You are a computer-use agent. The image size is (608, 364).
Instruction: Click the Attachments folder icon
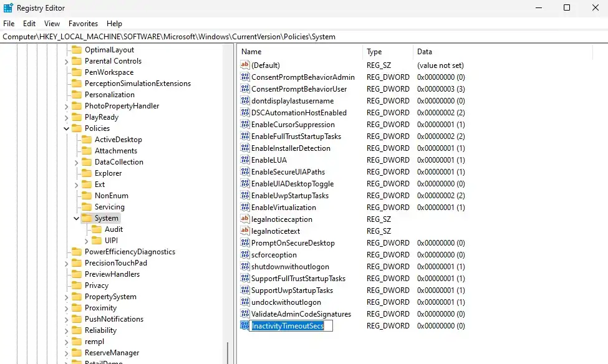[87, 151]
